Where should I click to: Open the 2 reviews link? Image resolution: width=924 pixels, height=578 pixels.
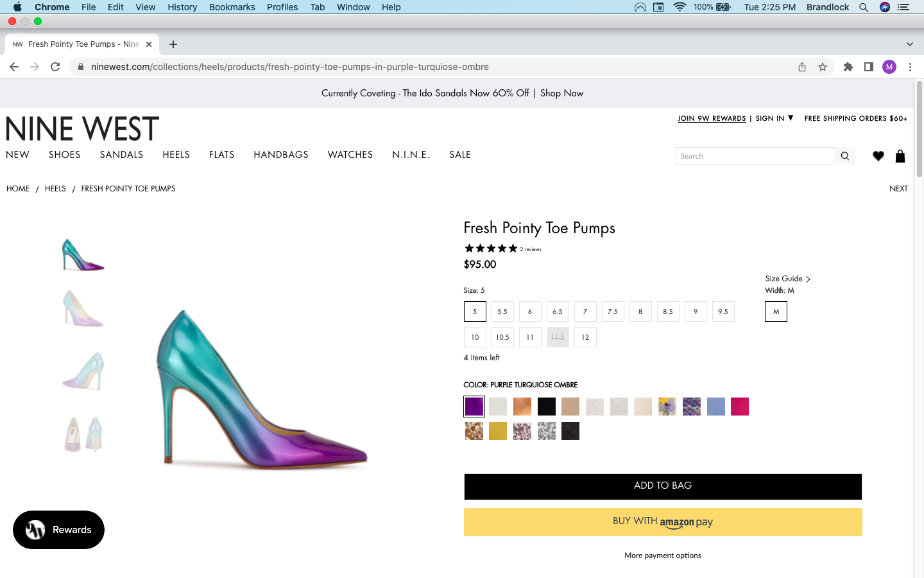531,249
